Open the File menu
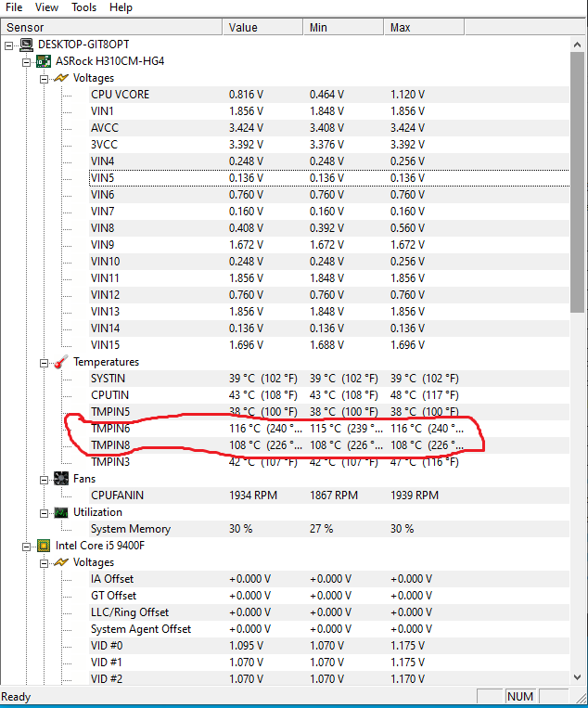The width and height of the screenshot is (588, 708). point(14,7)
